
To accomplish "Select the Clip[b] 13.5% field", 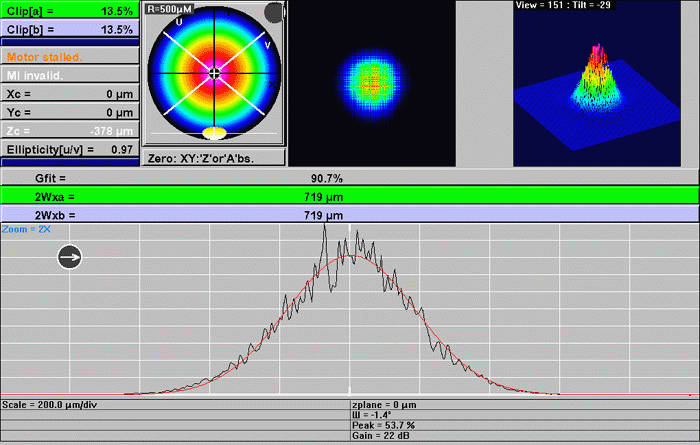I will pyautogui.click(x=69, y=29).
